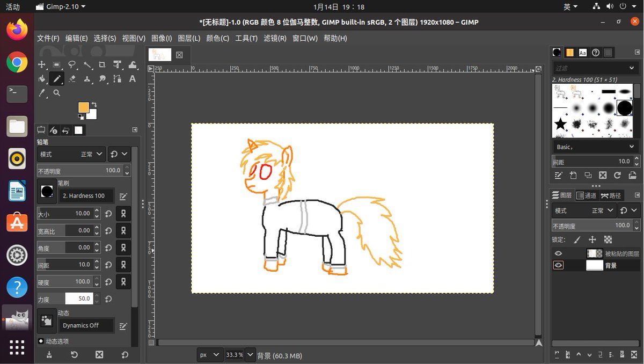Viewport: 644px width, 364px height.
Task: Open the brush filter 过滤 dropdown
Action: [x=595, y=68]
